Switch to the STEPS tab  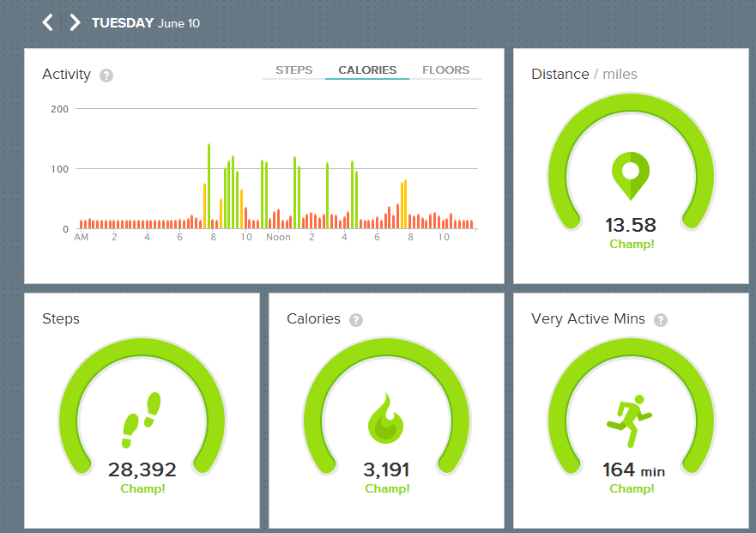tap(294, 70)
